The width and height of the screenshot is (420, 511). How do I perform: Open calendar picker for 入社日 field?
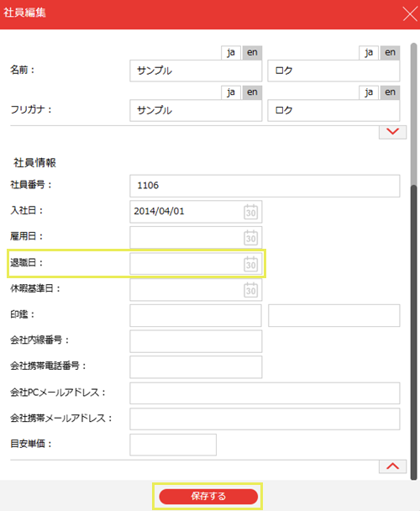[x=250, y=212]
